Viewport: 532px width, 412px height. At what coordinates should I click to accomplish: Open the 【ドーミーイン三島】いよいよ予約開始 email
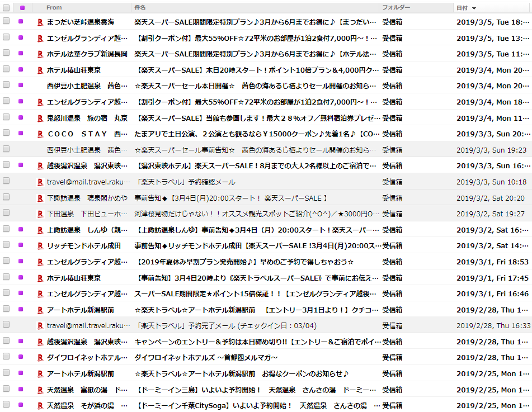pos(257,390)
